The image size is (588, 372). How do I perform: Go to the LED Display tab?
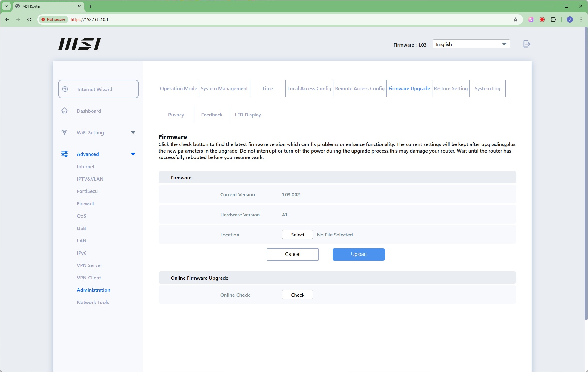click(248, 115)
